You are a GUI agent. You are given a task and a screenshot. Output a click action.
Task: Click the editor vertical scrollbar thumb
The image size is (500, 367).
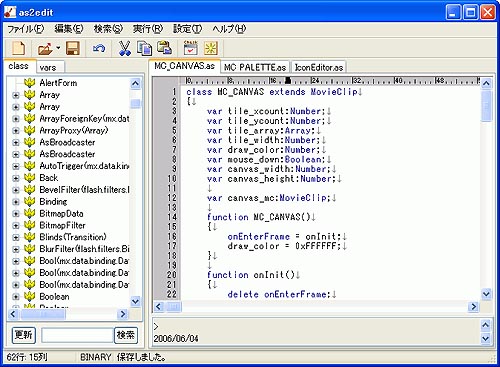486,106
